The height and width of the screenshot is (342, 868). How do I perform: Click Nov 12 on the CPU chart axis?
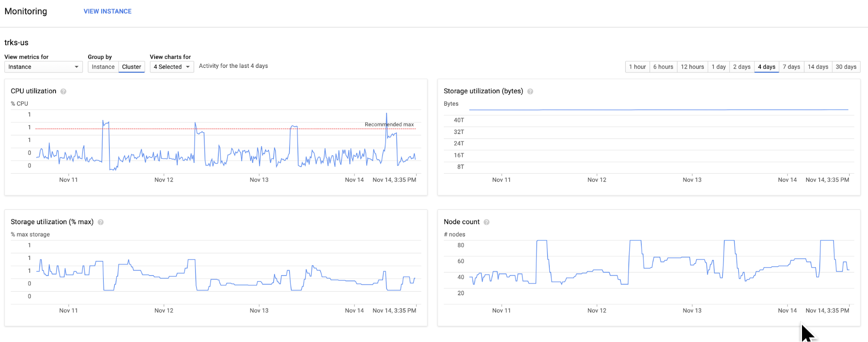pos(164,180)
